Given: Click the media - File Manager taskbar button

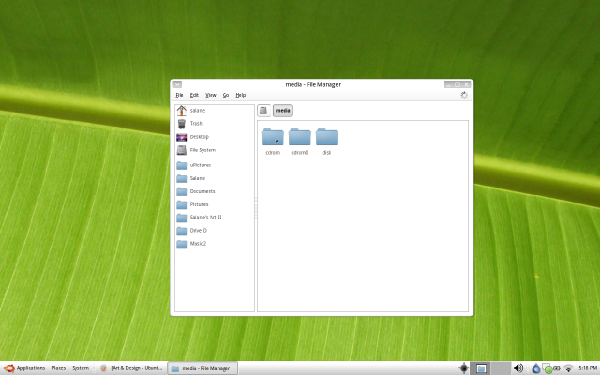Looking at the screenshot, I should coord(202,368).
